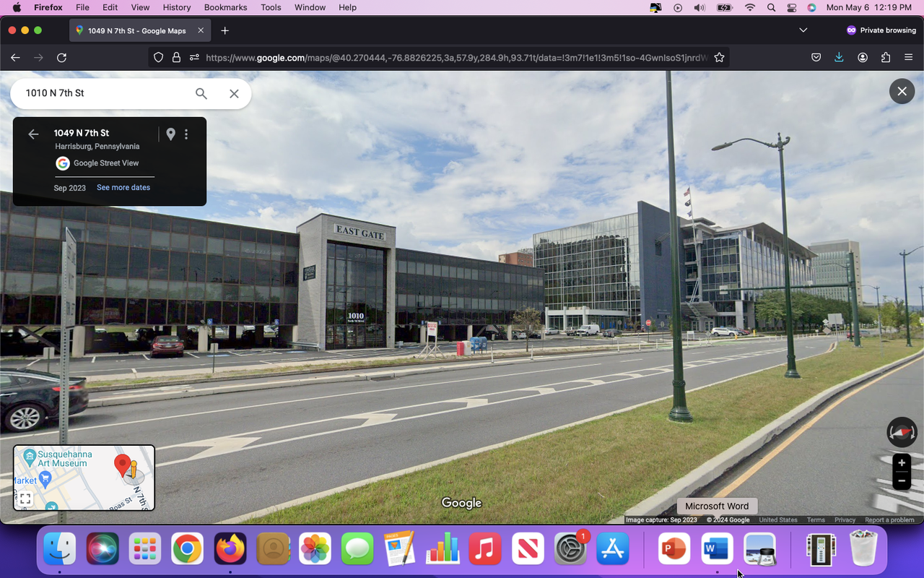Click the minimap thumbnail

(x=84, y=478)
